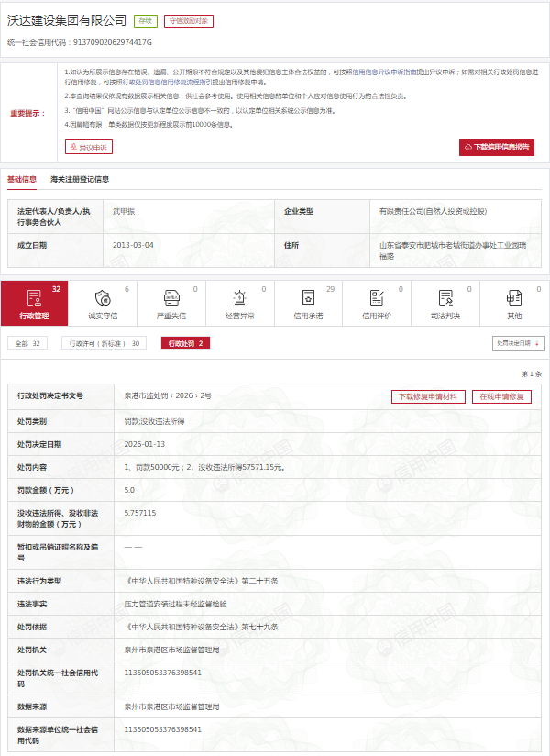Click 在线申请修复 button
Screen dimensions: 550x756
coord(500,396)
